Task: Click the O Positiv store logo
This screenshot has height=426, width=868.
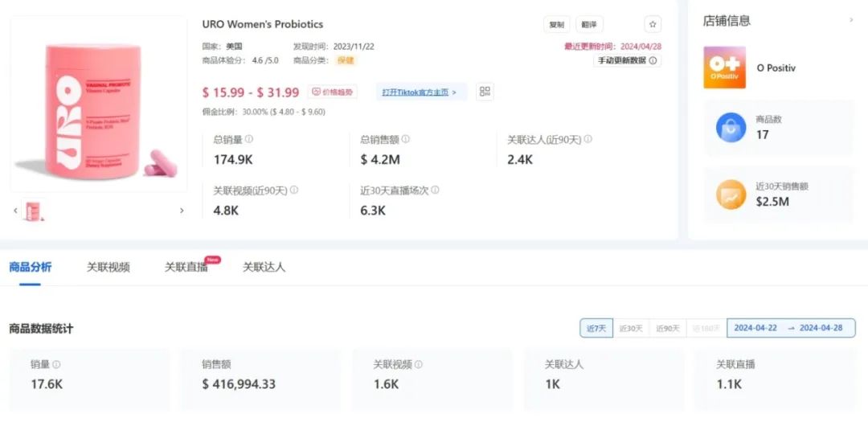Action: (725, 68)
